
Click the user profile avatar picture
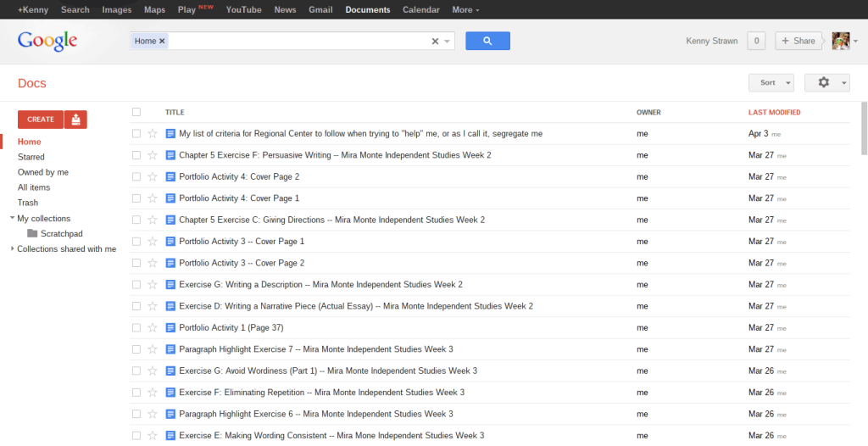pos(840,41)
